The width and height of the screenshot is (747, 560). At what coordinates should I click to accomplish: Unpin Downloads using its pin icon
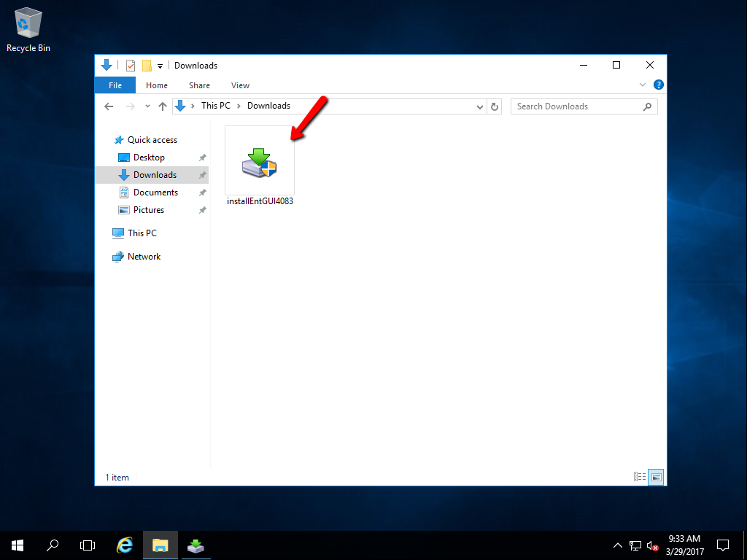tap(203, 175)
